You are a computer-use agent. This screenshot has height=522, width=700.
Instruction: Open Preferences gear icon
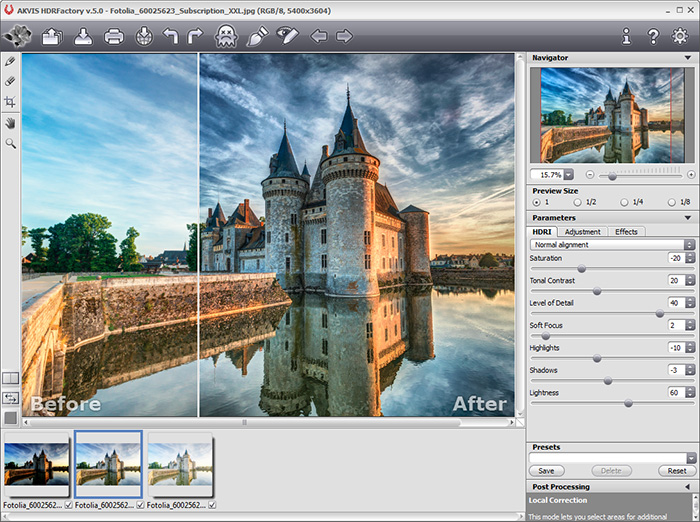coord(680,37)
